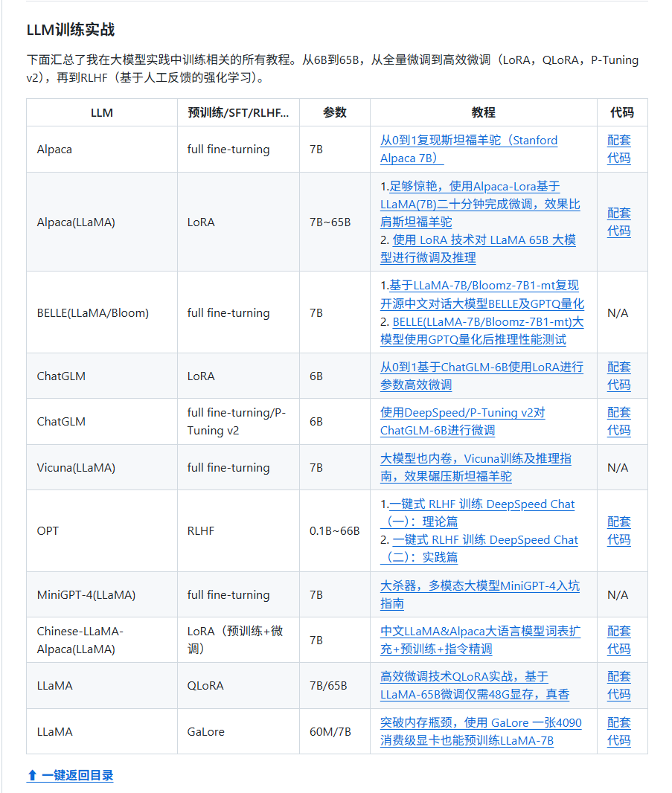Select the MiniGPT-4(LLaMA) cell
The image size is (672, 793).
point(102,595)
